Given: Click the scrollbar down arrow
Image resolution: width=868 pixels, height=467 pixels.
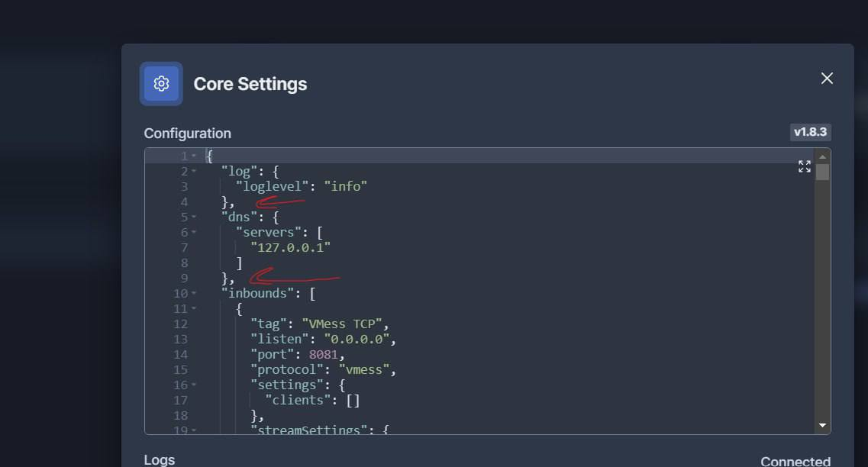Looking at the screenshot, I should [x=822, y=425].
